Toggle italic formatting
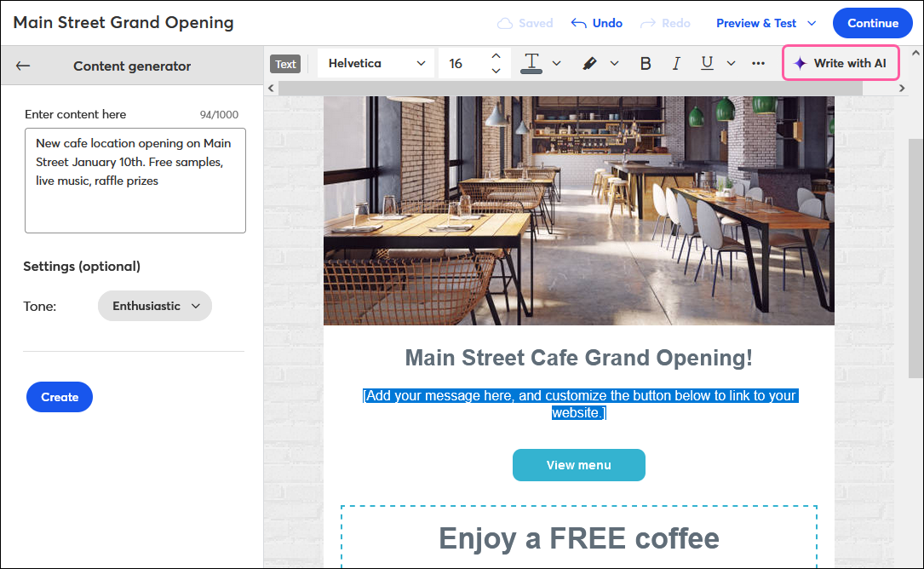The width and height of the screenshot is (924, 569). pos(676,63)
